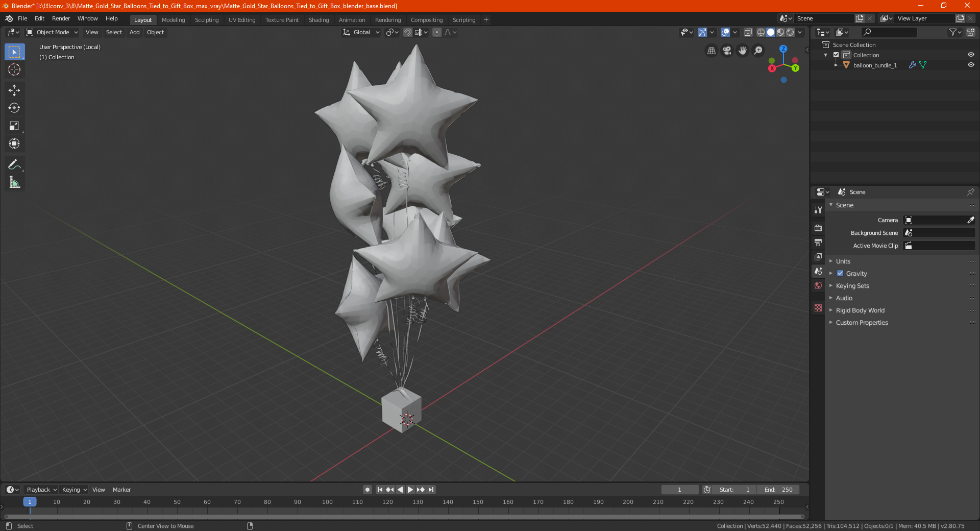
Task: Click the End frame field 250
Action: pos(778,490)
